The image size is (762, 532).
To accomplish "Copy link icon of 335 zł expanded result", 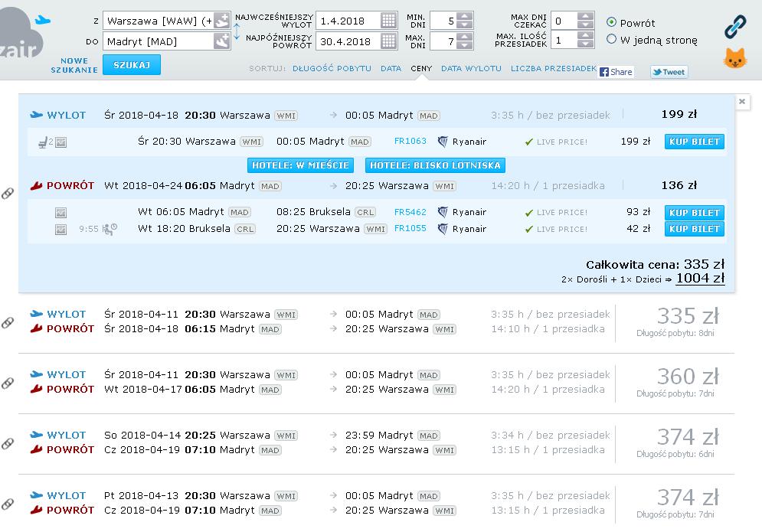I will tap(8, 194).
